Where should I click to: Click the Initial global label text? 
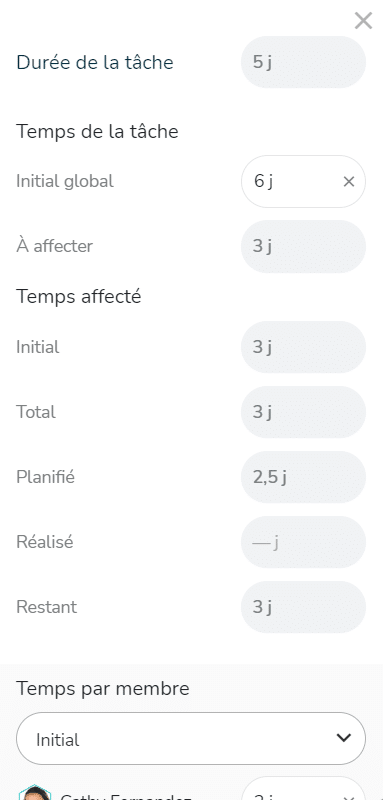pyautogui.click(x=65, y=181)
